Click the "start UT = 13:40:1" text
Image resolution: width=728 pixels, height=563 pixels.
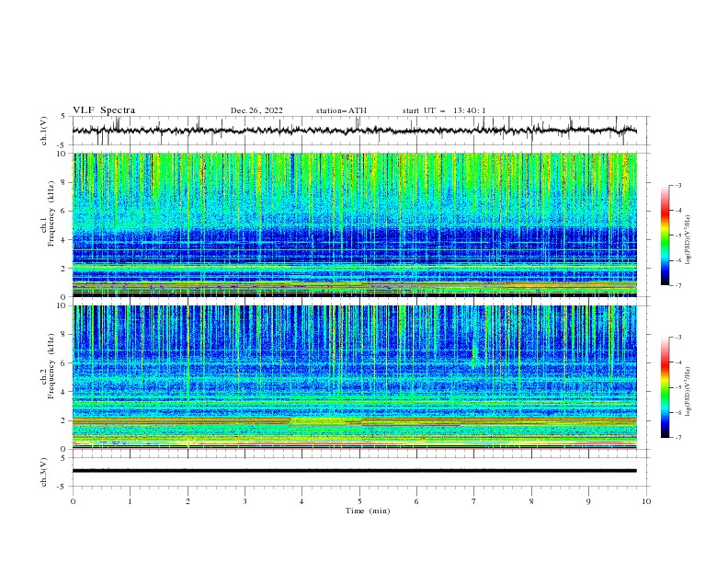444,110
